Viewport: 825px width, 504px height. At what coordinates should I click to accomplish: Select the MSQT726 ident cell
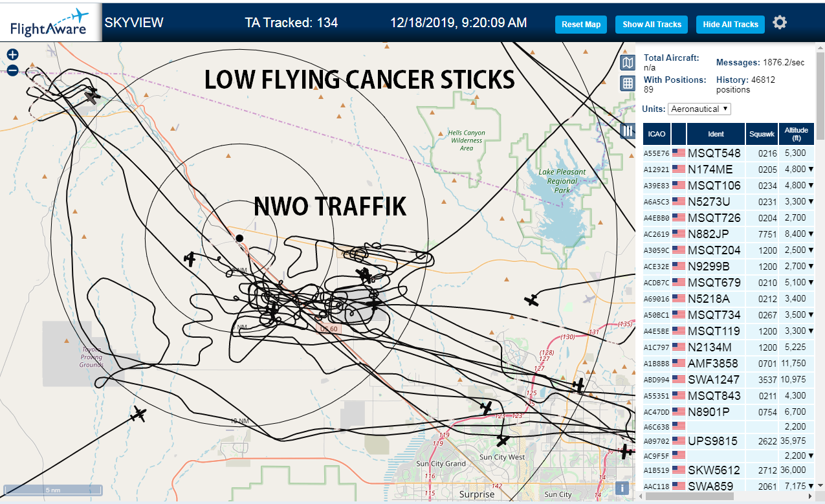[714, 218]
